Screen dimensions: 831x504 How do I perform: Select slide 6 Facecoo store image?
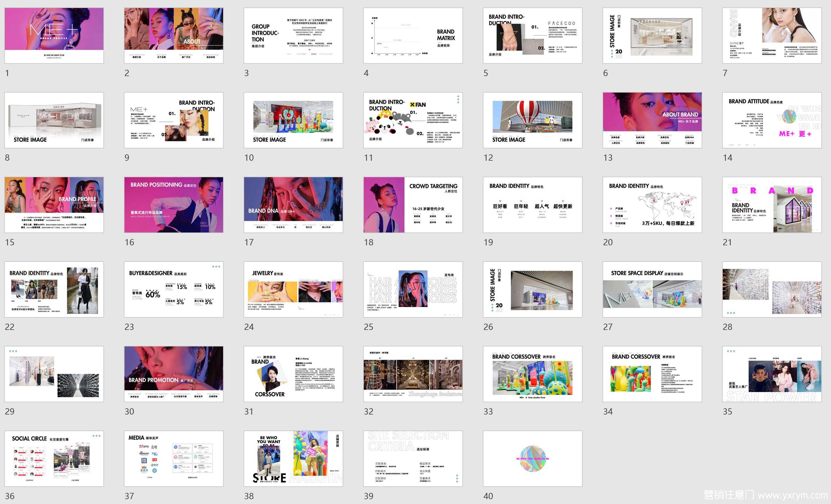[x=652, y=35]
